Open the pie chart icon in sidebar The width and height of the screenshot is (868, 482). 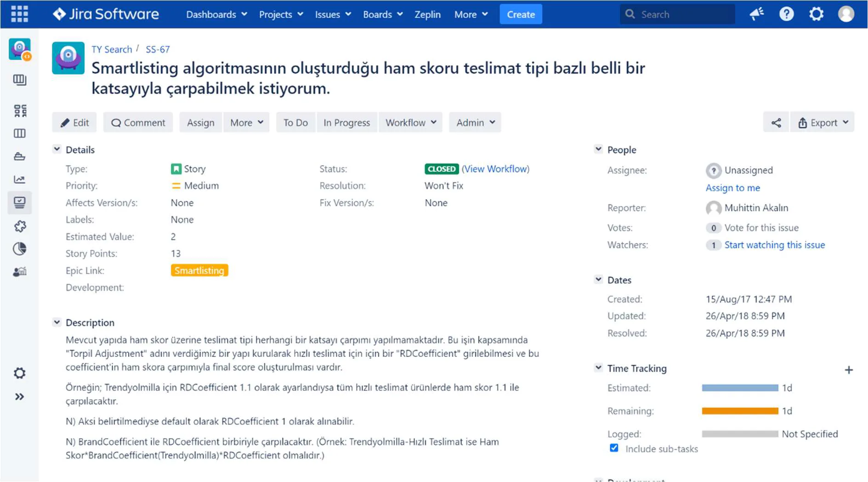tap(20, 249)
